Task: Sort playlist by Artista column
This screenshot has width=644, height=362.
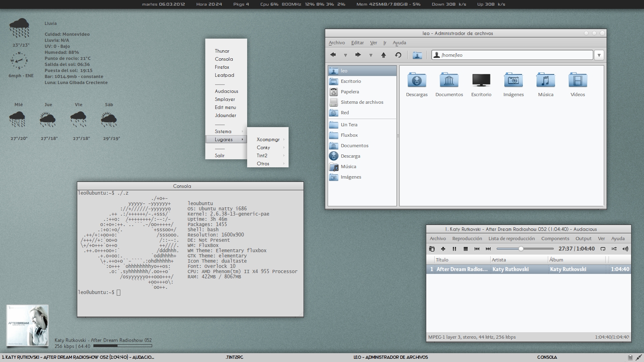Action: (518, 260)
